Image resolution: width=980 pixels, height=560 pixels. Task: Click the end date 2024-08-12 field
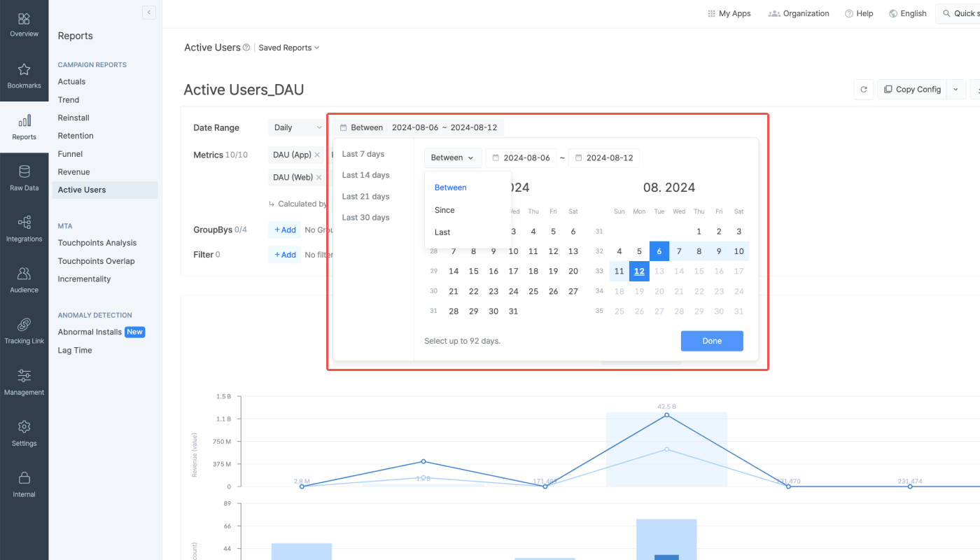click(x=604, y=158)
